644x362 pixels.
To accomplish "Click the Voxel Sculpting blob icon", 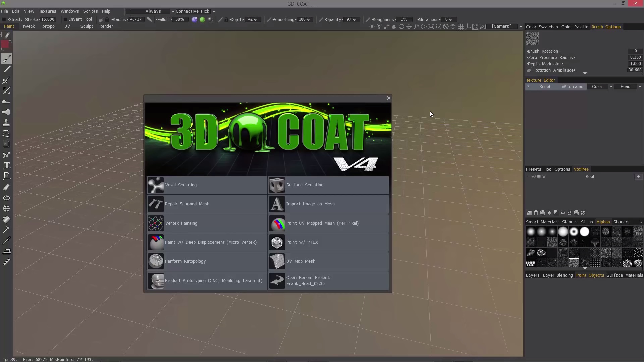I will (x=156, y=185).
